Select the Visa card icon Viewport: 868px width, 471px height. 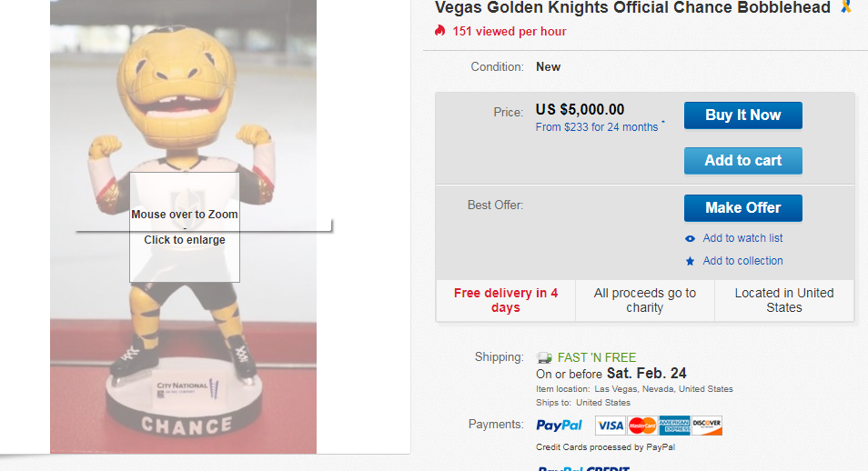[x=611, y=426]
